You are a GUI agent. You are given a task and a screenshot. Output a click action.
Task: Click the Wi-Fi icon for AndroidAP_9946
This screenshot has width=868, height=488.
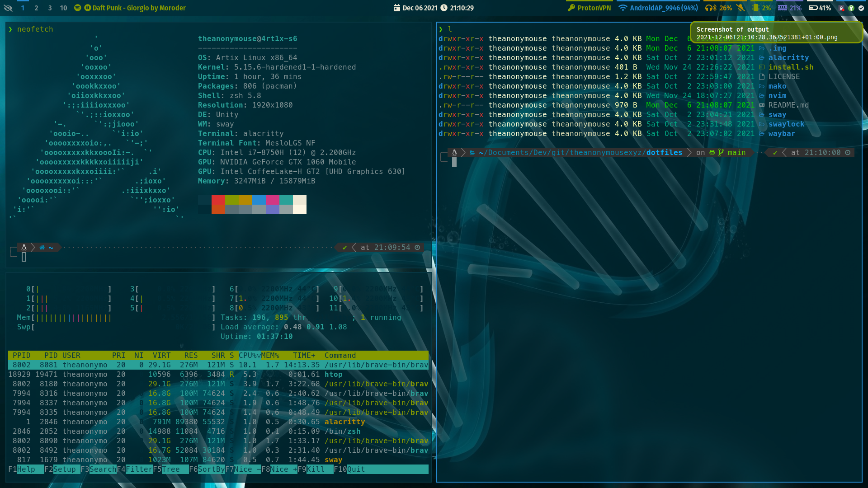click(x=623, y=8)
